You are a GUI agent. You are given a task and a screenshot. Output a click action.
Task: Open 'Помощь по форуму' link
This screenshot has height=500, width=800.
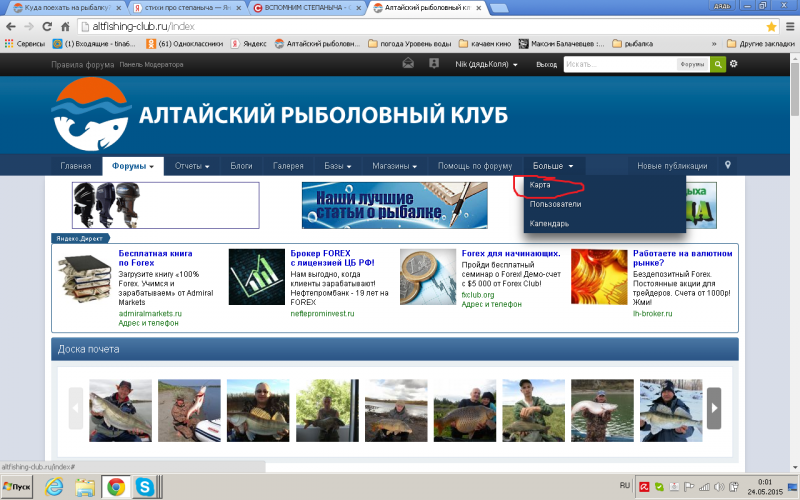click(x=474, y=166)
